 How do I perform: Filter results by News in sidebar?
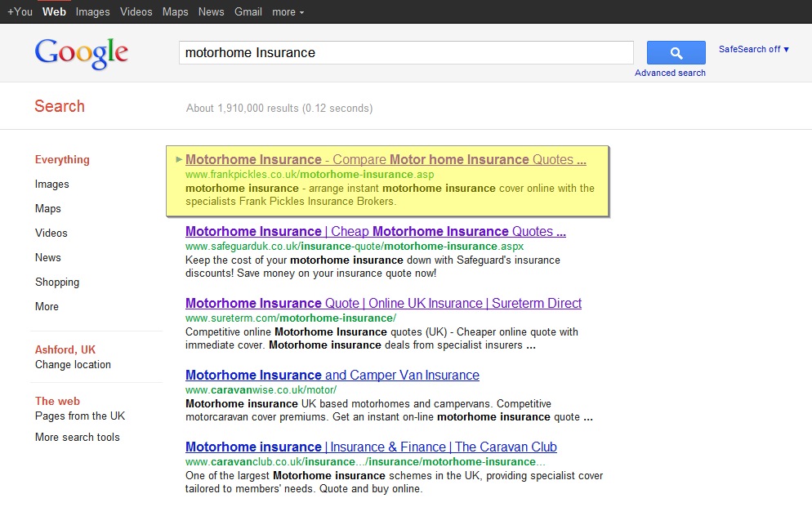click(x=47, y=257)
